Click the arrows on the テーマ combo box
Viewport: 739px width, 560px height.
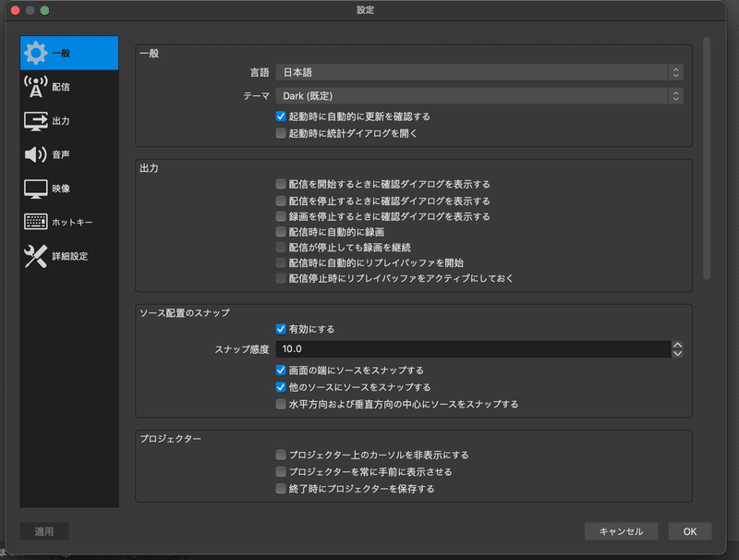(x=675, y=96)
